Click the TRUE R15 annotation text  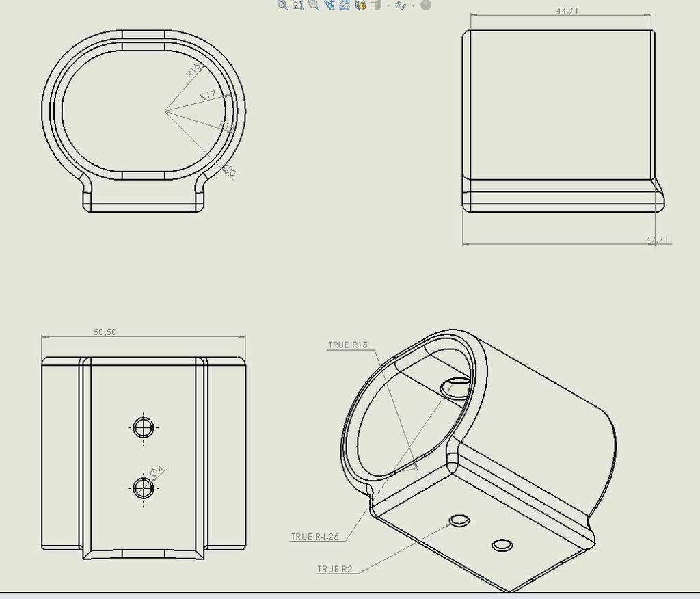click(347, 345)
